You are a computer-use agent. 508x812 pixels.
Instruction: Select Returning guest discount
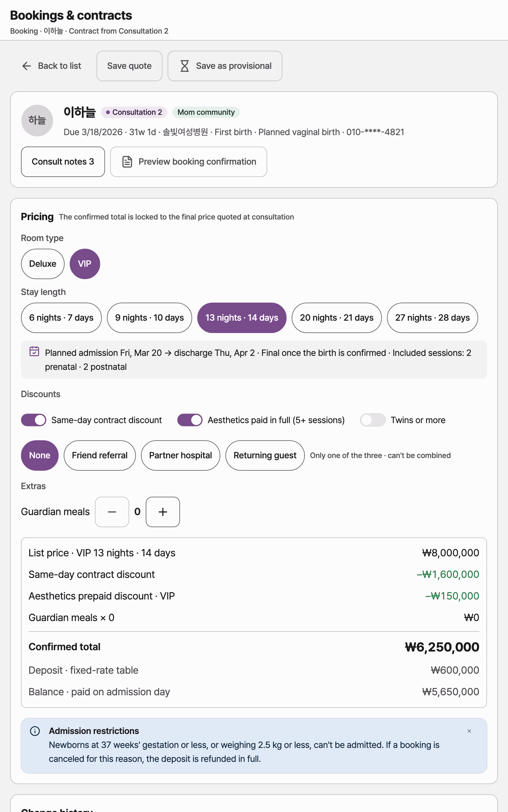pyautogui.click(x=265, y=455)
